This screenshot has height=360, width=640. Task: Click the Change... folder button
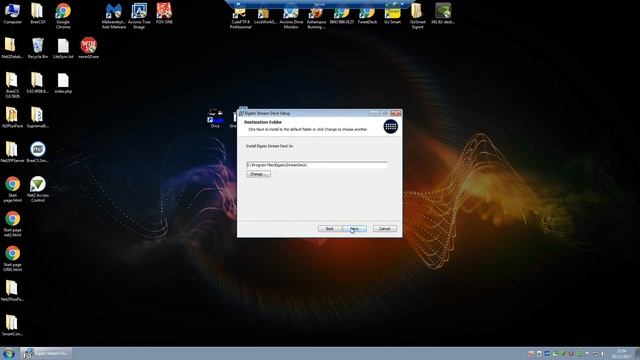pyautogui.click(x=258, y=174)
